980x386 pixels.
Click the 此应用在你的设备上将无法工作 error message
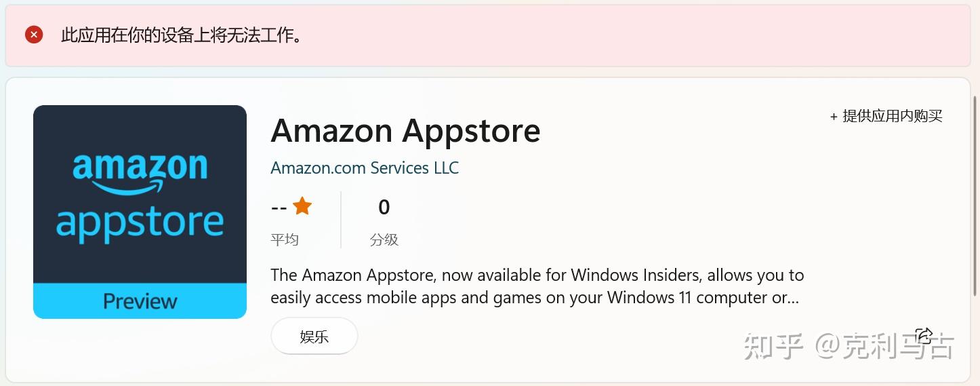182,35
